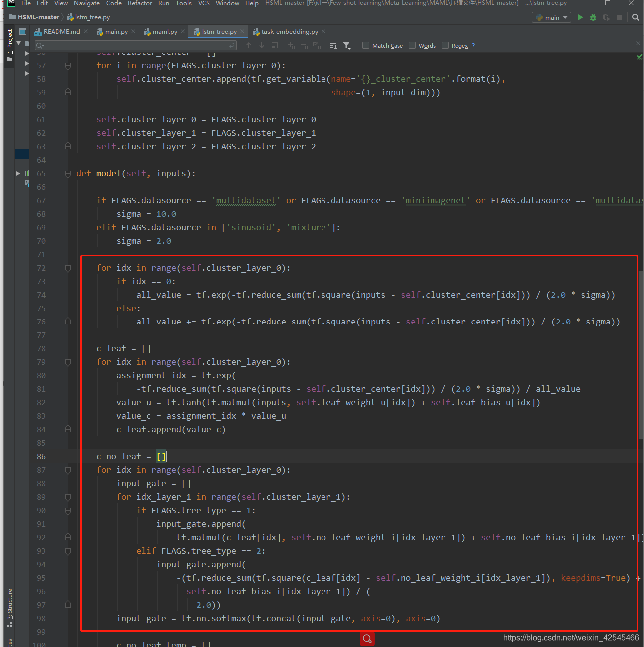Click 'sigma = 10.0' on line 68
Viewport: 644px width, 647px height.
coord(146,214)
